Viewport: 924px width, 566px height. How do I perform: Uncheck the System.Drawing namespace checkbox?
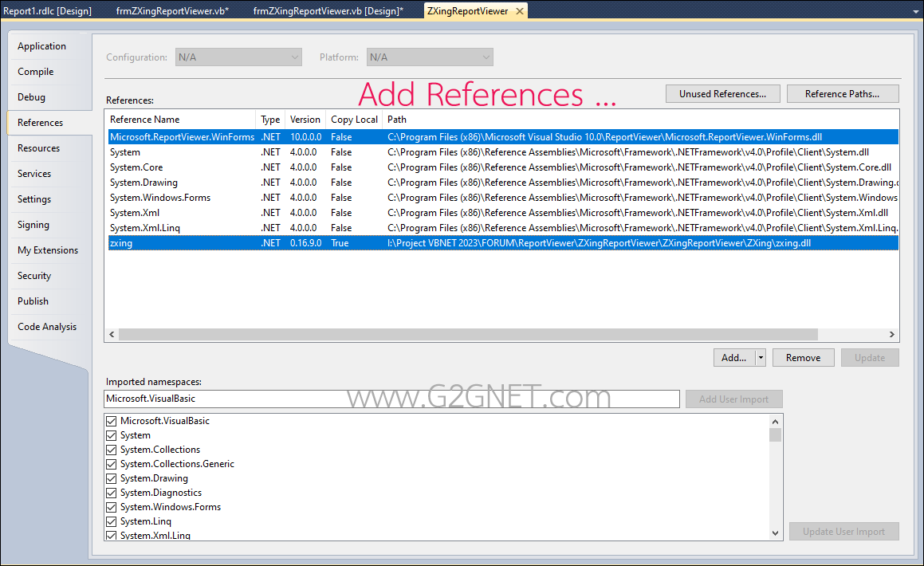click(x=111, y=478)
